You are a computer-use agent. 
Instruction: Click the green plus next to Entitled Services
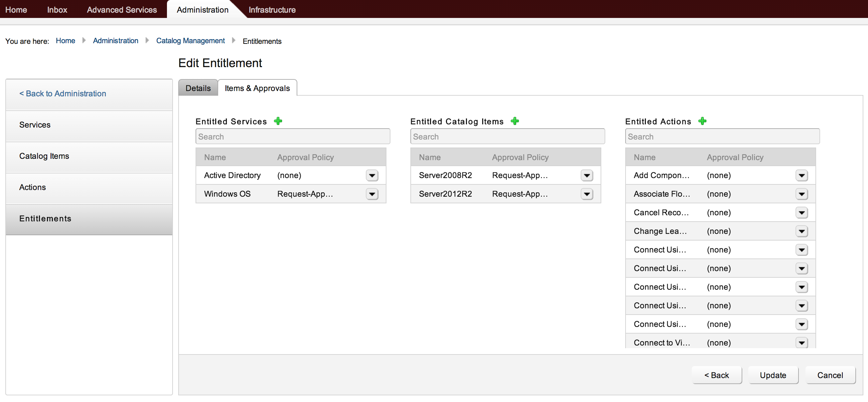pos(278,121)
